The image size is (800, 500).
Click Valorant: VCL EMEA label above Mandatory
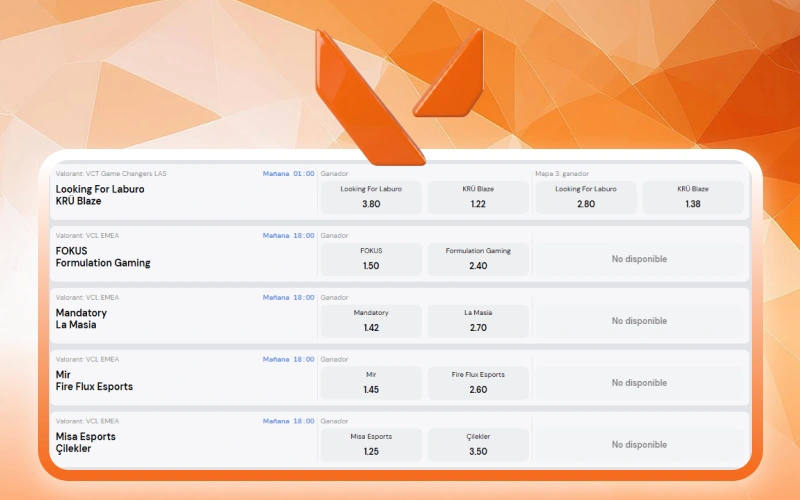click(x=87, y=297)
